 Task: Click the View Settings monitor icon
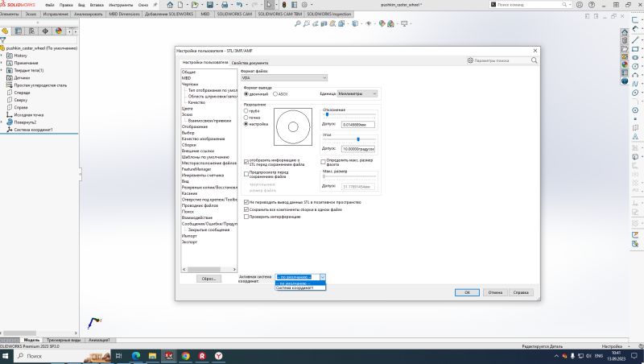404,24
